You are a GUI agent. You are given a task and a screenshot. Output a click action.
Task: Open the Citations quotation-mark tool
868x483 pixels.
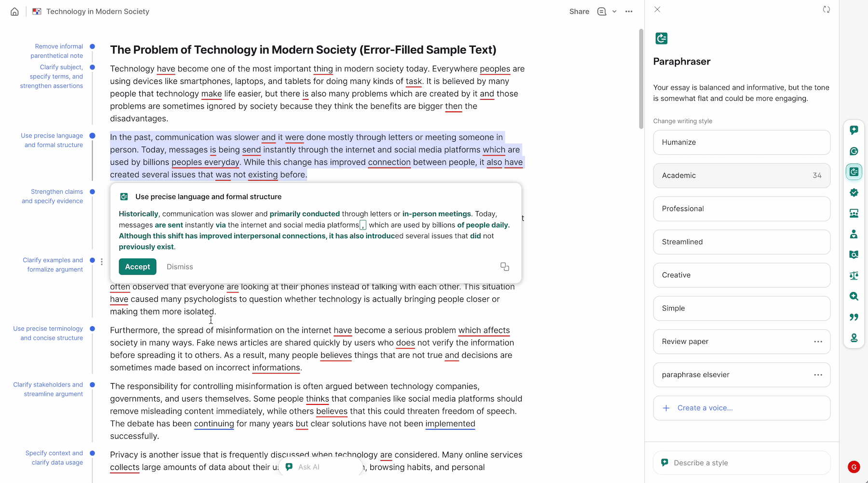tap(854, 317)
